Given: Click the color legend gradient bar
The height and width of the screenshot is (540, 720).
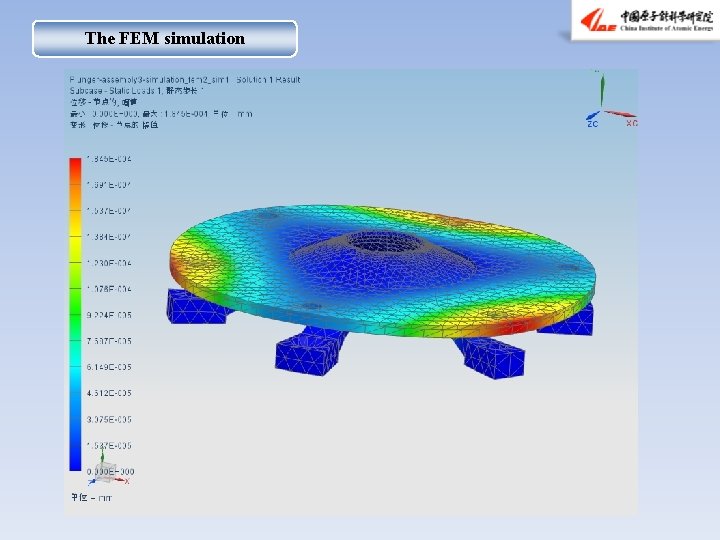Looking at the screenshot, I should pyautogui.click(x=75, y=314).
